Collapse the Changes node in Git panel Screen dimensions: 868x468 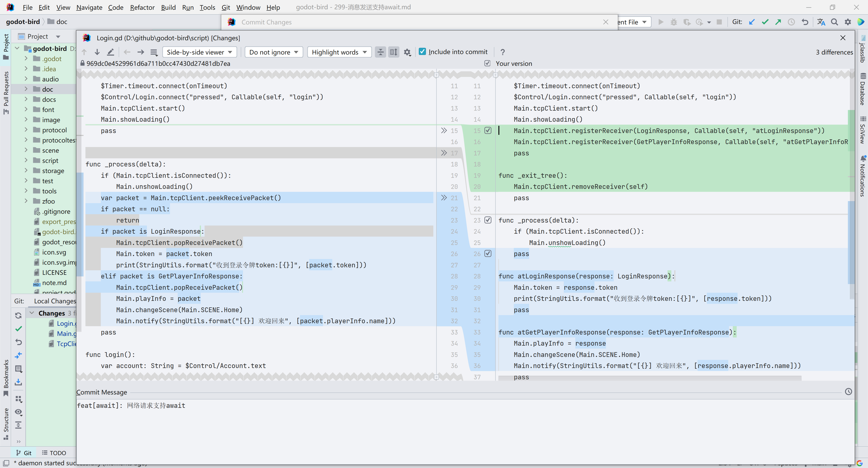32,313
